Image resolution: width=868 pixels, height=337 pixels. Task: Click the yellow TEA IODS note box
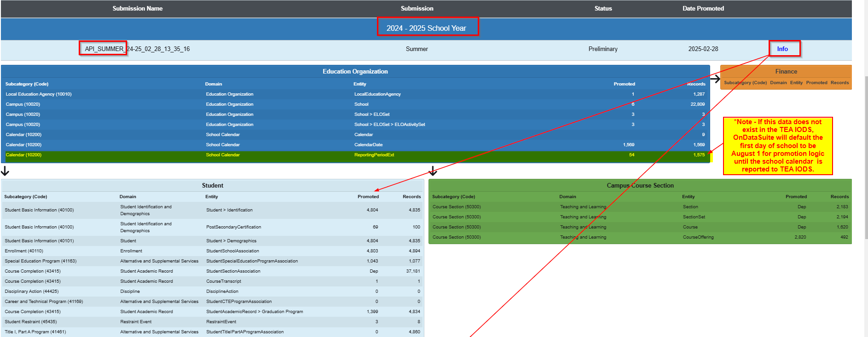point(778,146)
